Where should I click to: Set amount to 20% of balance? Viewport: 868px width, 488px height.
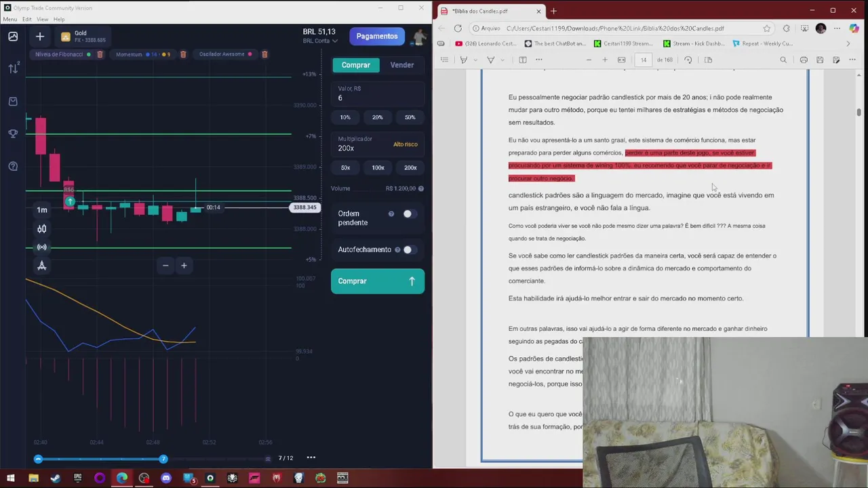point(378,117)
